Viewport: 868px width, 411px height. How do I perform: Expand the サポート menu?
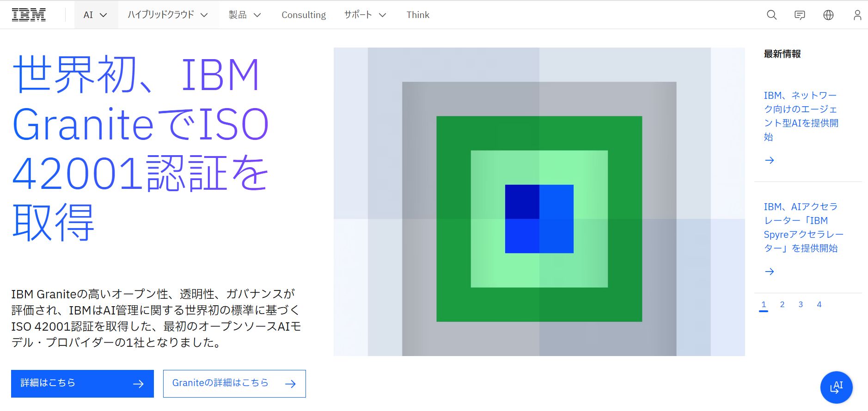[x=365, y=15]
